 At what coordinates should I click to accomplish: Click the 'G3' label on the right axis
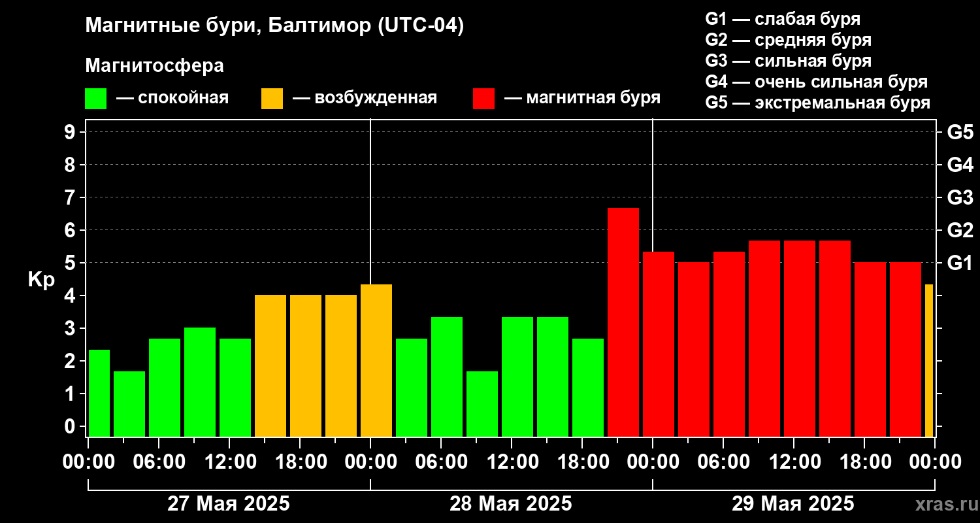(960, 197)
